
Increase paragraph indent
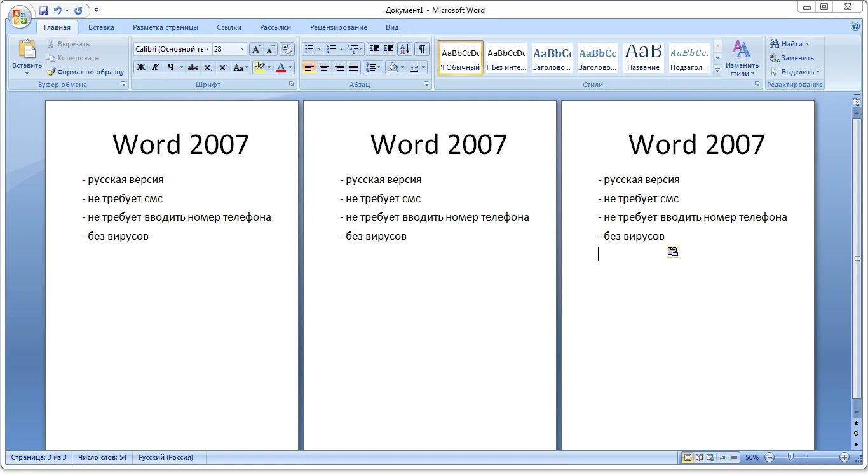pos(389,49)
